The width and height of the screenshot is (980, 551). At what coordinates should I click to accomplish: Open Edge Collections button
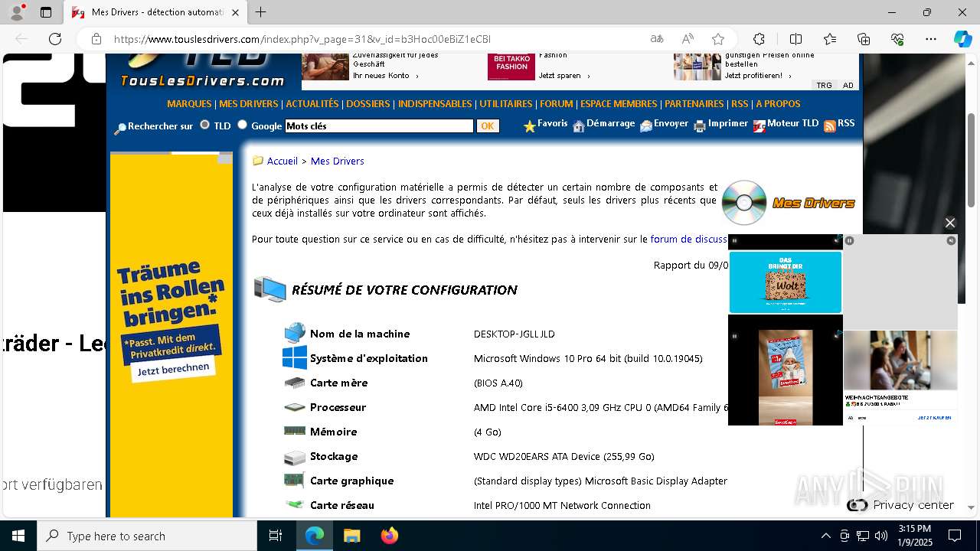point(864,39)
